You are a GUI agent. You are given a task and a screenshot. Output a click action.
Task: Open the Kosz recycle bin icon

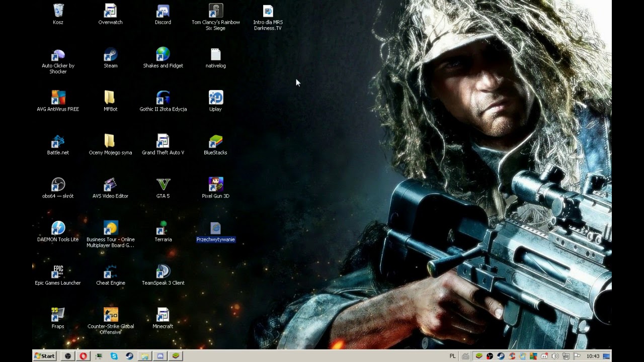coord(58,14)
